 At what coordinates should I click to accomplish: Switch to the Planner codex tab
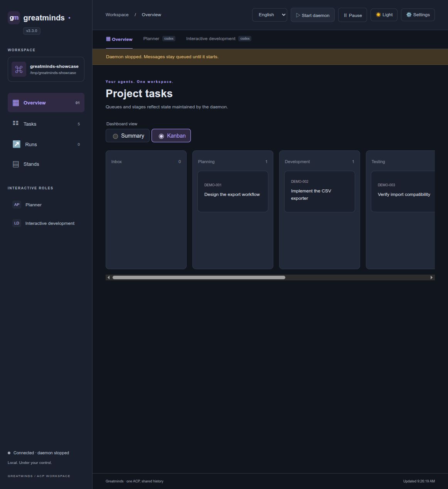(159, 39)
